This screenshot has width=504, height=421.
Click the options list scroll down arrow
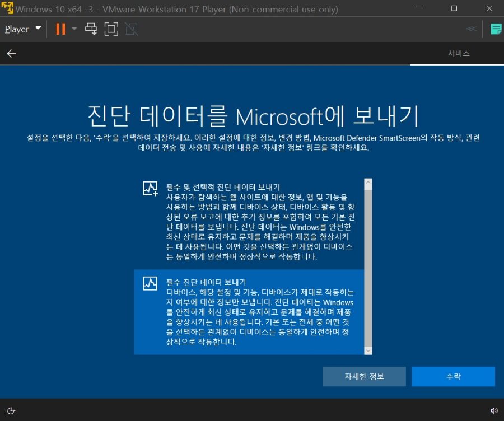(x=368, y=350)
